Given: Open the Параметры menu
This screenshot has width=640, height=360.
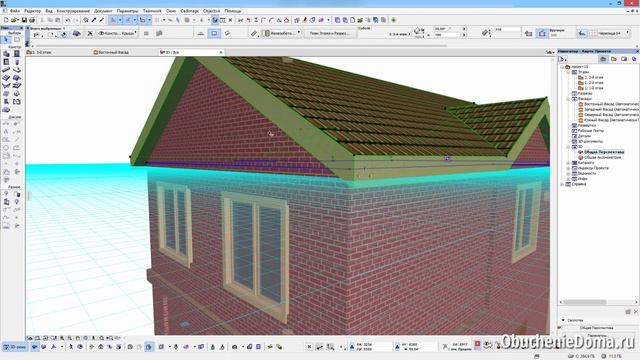Looking at the screenshot, I should tap(127, 11).
